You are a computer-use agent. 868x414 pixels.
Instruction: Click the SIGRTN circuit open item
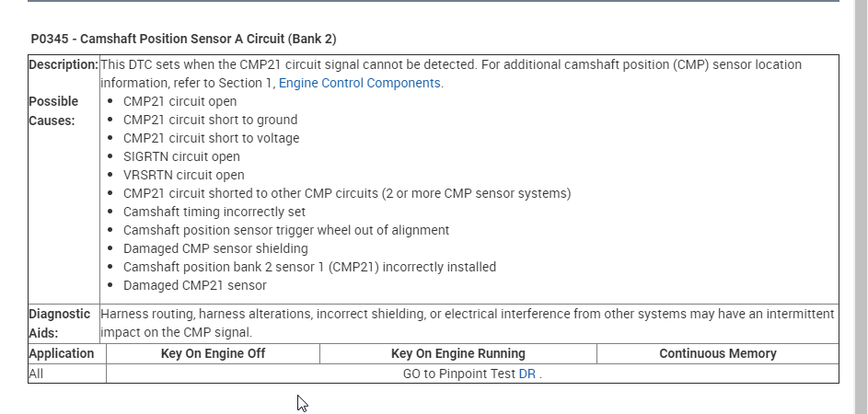coord(181,156)
